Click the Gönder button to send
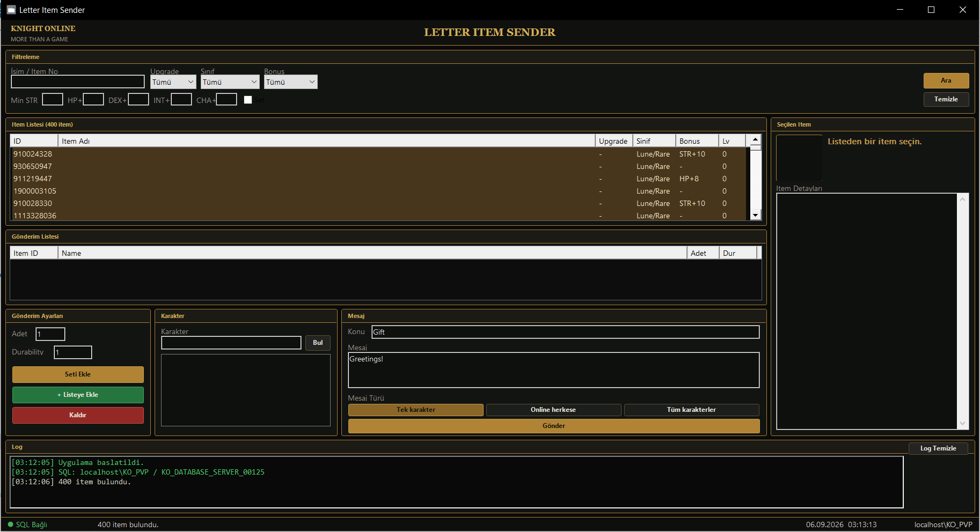The height and width of the screenshot is (532, 980). [554, 426]
